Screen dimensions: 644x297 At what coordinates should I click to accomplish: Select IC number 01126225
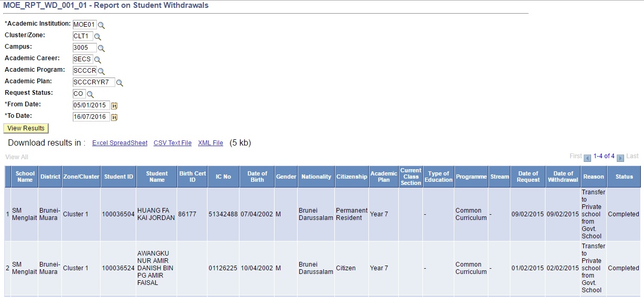tap(223, 268)
